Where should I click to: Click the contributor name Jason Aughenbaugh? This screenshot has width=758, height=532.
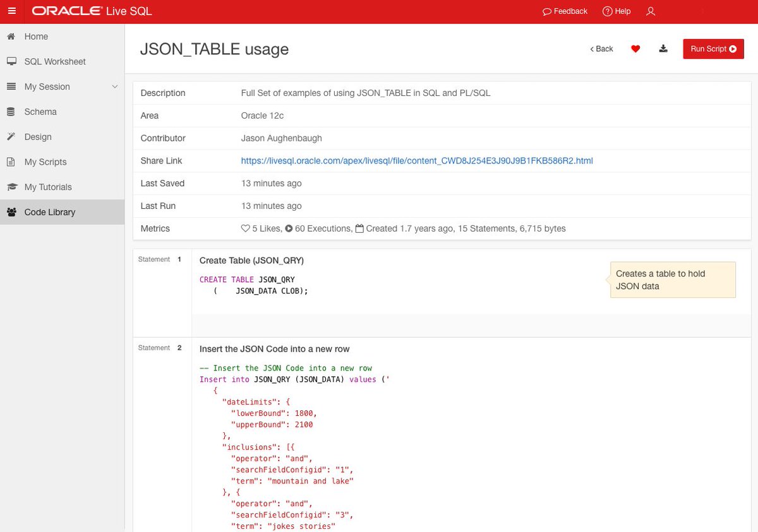point(282,138)
